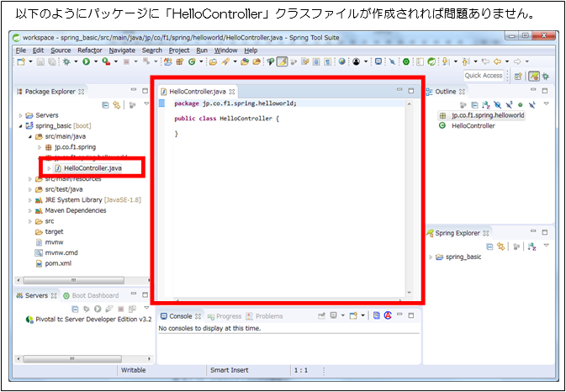Maximize the Outline view panel
Screen dimensions: 566x392
(x=545, y=91)
